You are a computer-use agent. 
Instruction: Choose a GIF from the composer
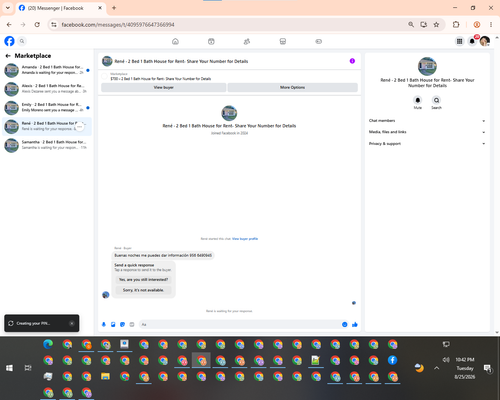(132, 324)
